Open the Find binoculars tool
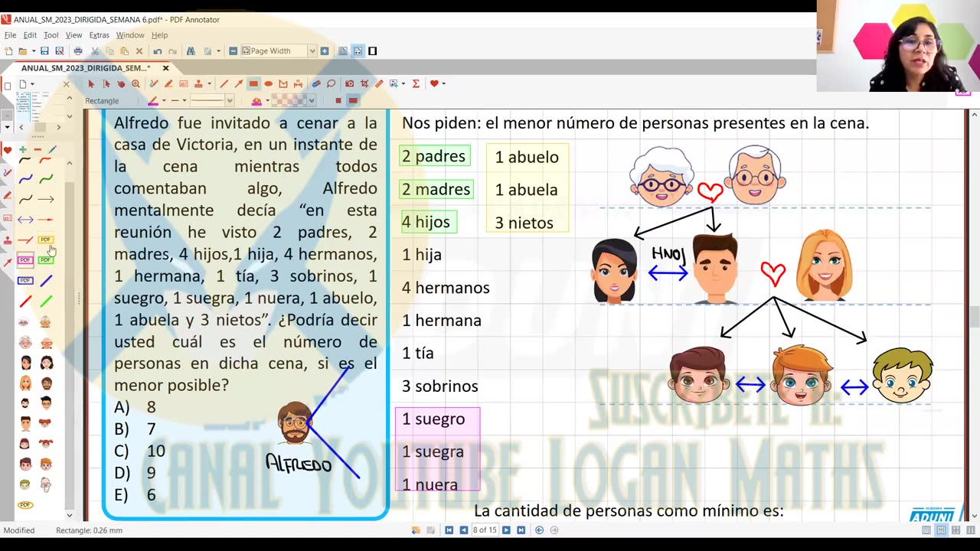 coord(191,51)
